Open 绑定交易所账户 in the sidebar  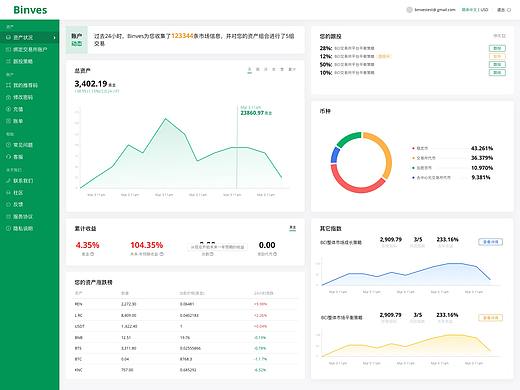(x=30, y=49)
